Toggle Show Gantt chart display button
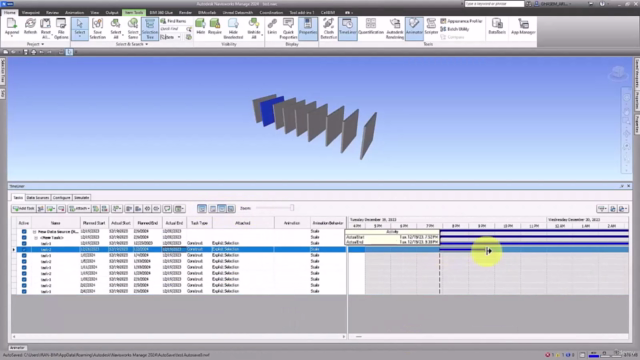The height and width of the screenshot is (360, 640). tap(202, 209)
